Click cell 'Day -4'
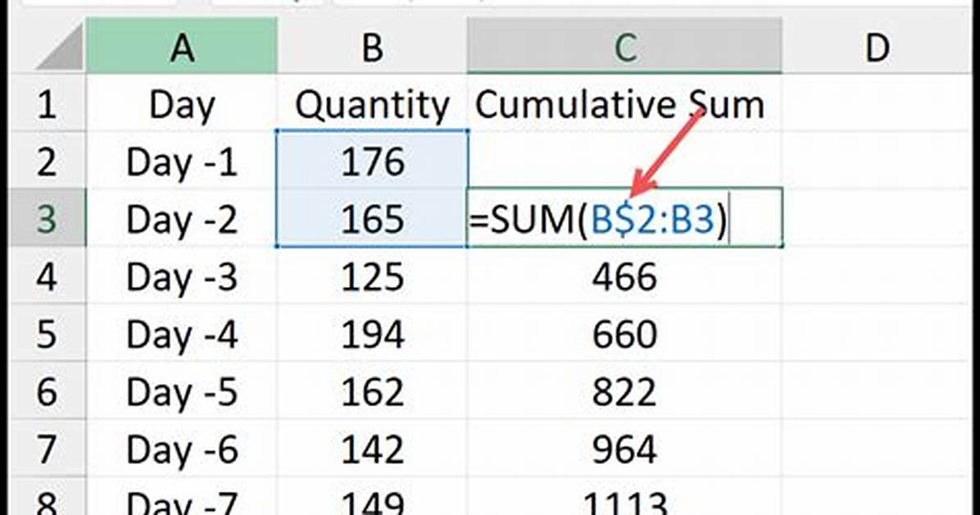 [182, 333]
